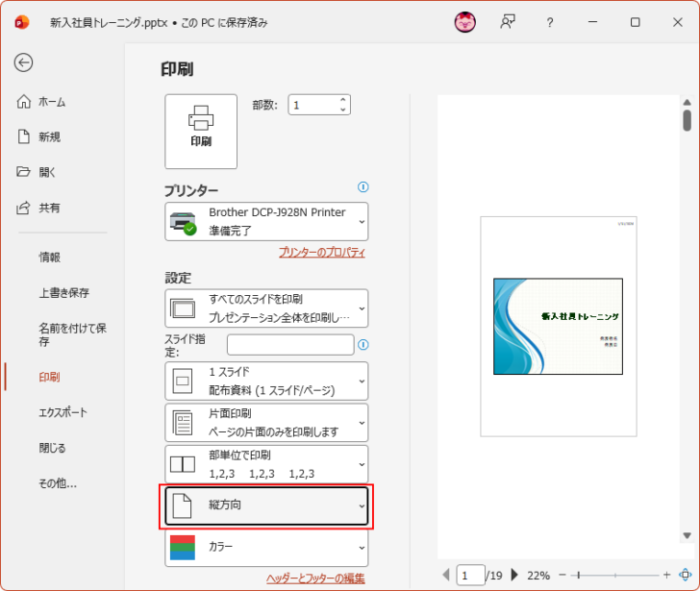Click the preview scrollbar up arrow
Image resolution: width=700 pixels, height=591 pixels.
point(687,103)
